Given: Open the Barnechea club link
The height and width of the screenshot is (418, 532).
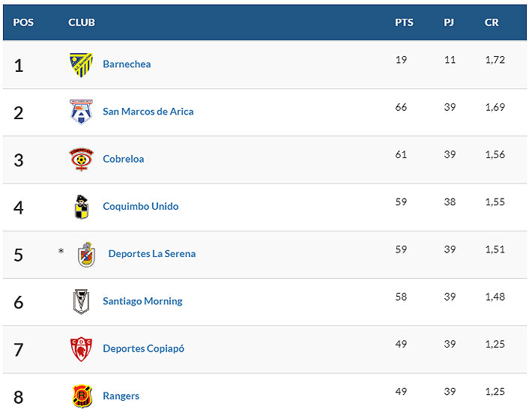Looking at the screenshot, I should click(x=127, y=64).
